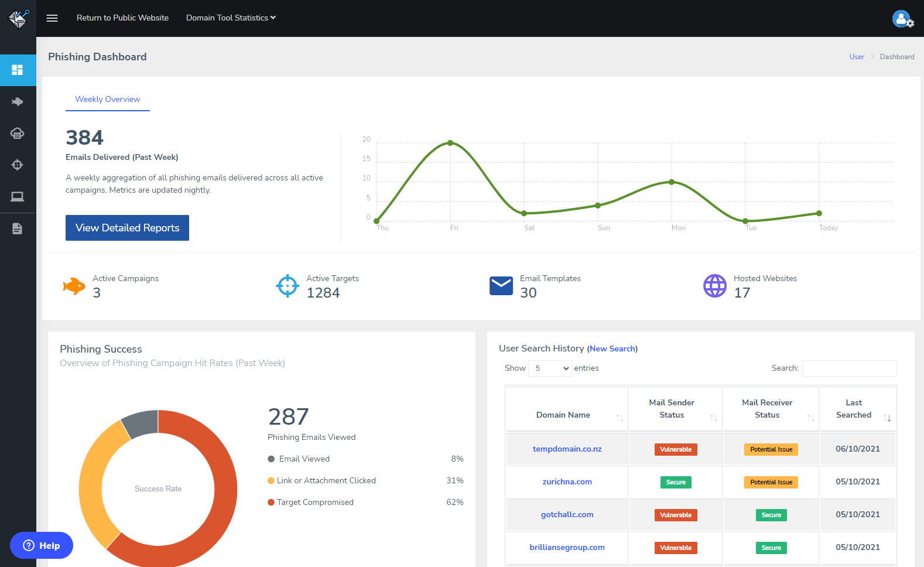Open the document reports sidebar icon
This screenshot has width=924, height=567.
pyautogui.click(x=18, y=228)
